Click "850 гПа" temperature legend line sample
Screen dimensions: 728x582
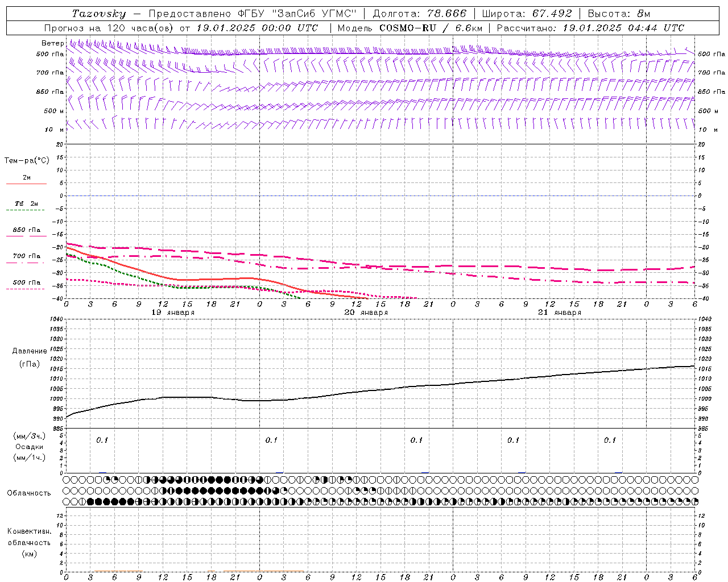click(x=26, y=236)
